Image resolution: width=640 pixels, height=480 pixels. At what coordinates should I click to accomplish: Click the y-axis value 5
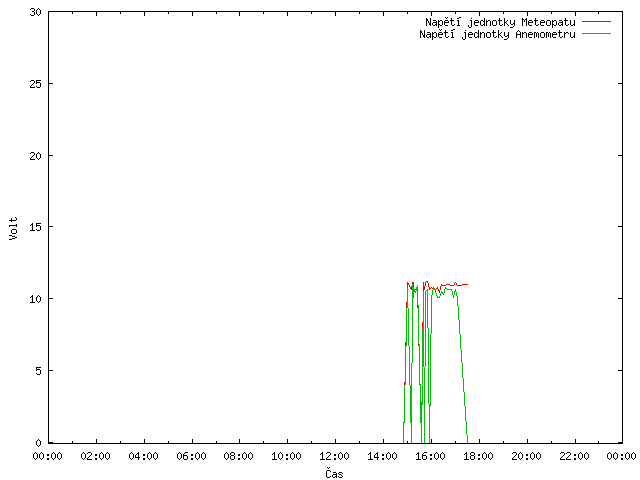click(38, 371)
